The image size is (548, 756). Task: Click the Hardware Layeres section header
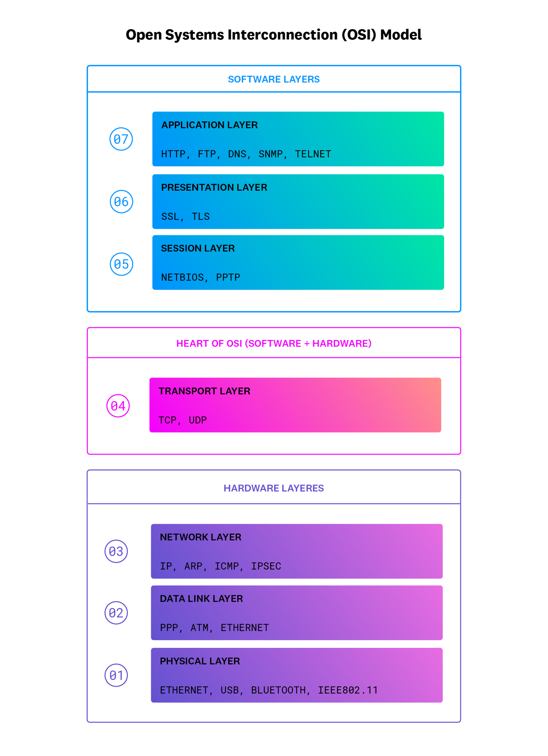[x=273, y=488]
